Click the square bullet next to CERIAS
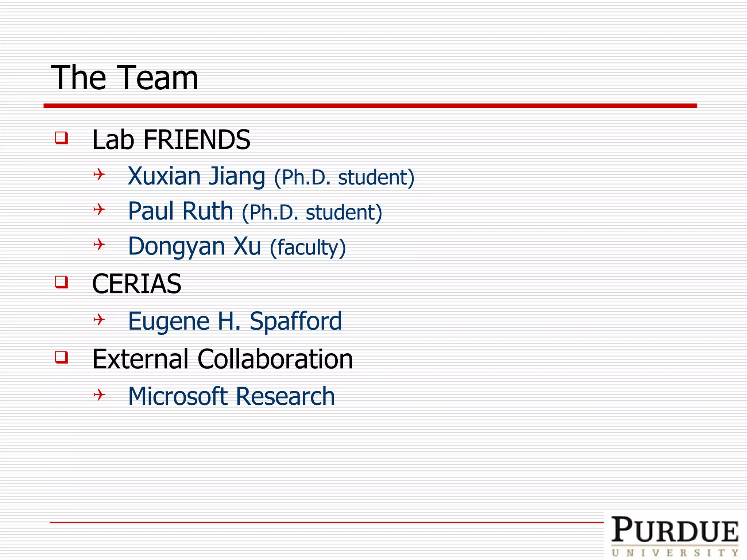This screenshot has height=560, width=747. [x=61, y=282]
